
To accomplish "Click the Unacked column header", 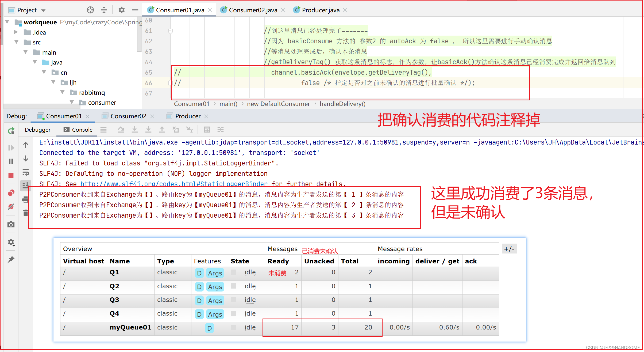I will (319, 261).
